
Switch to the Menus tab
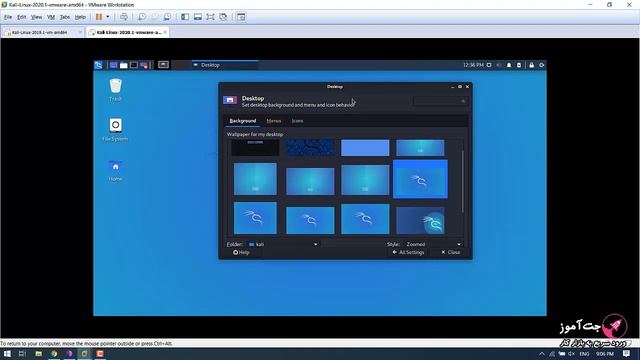click(x=273, y=121)
